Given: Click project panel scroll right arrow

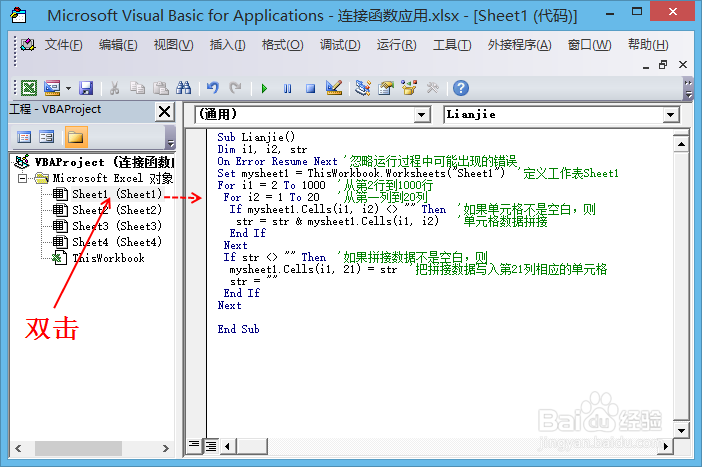Looking at the screenshot, I should [166, 448].
